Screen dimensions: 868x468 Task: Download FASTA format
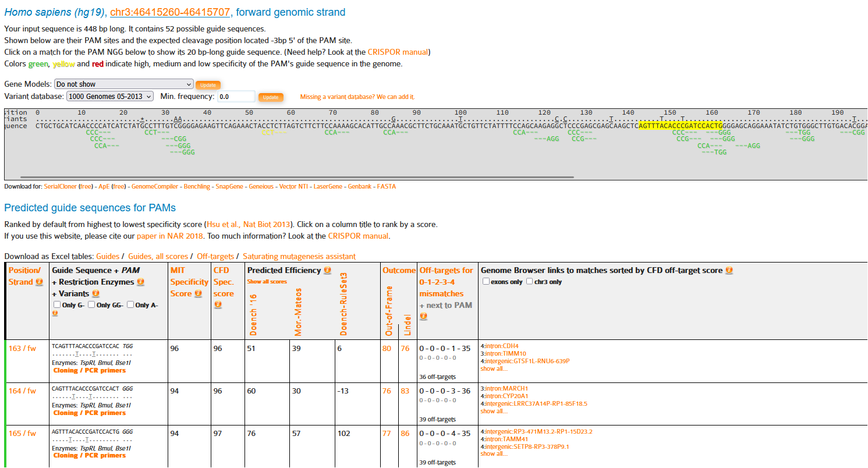(387, 186)
